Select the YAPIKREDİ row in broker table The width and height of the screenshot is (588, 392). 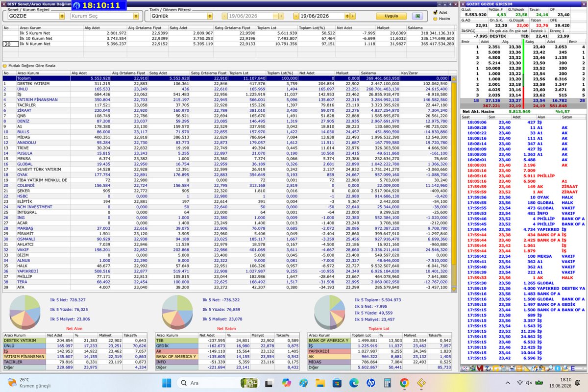click(225, 271)
